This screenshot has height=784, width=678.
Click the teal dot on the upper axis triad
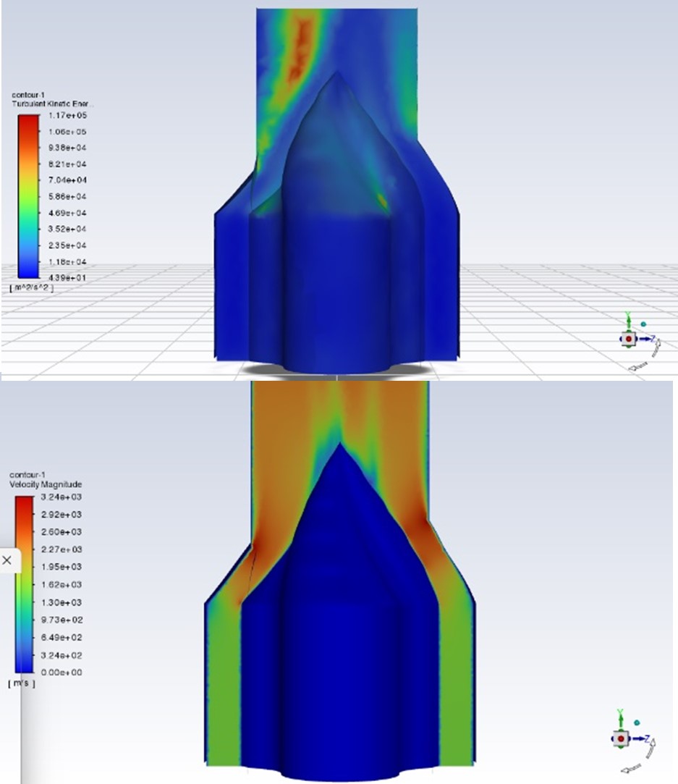coord(643,325)
